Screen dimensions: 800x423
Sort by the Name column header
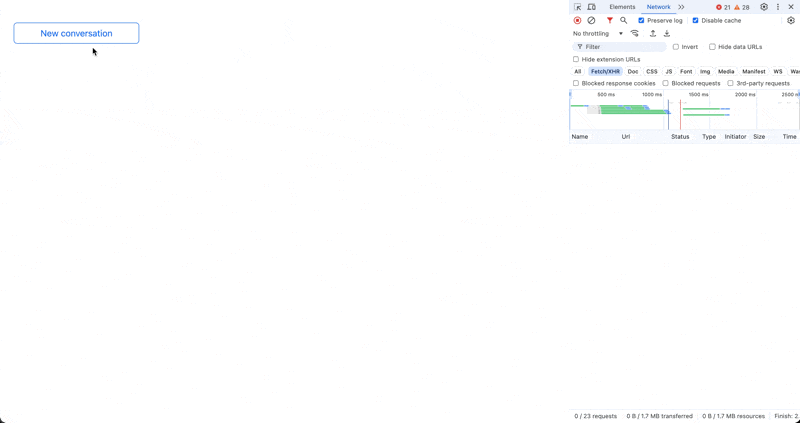coord(580,137)
